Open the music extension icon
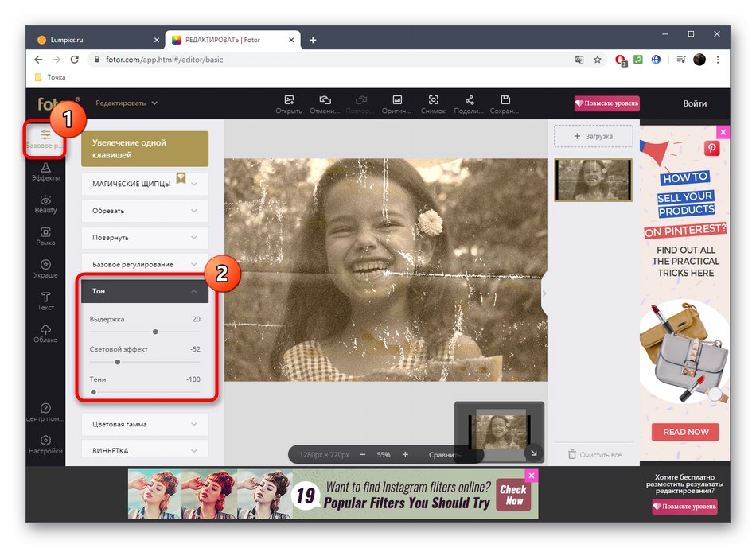Screen dimensions: 756x548 click(638, 60)
